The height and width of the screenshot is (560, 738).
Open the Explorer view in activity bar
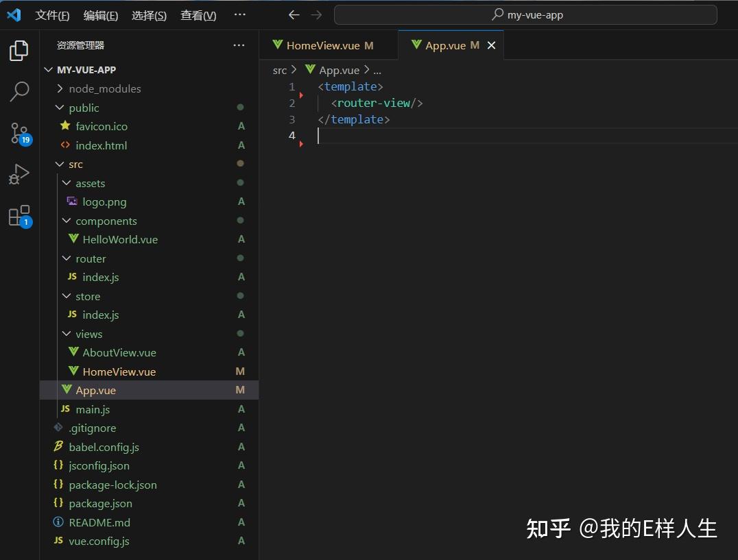point(19,51)
